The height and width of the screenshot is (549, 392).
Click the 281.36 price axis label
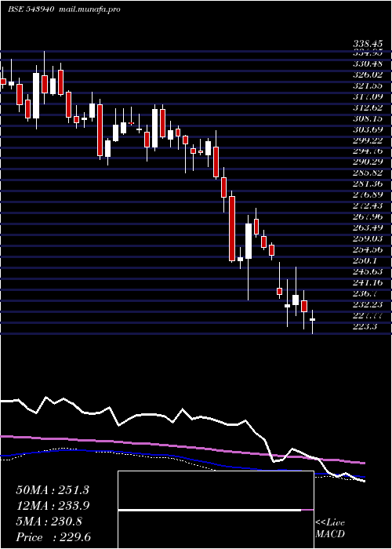coord(367,184)
